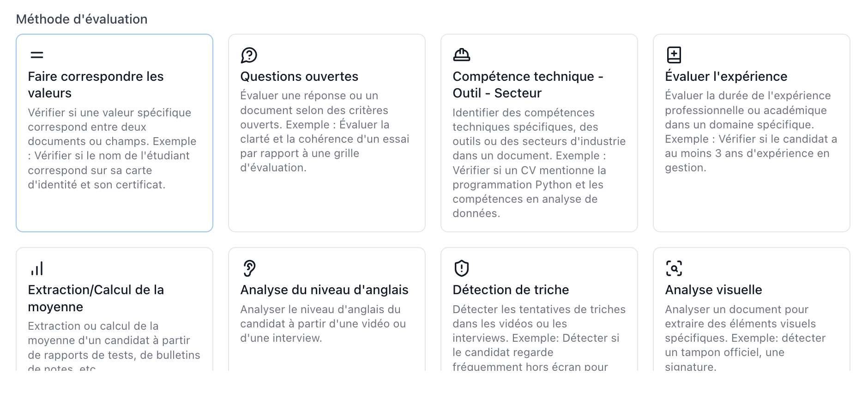Click the Évaluer l'expérience description paragraph
Viewport: 868px width, 399px height.
click(x=751, y=132)
